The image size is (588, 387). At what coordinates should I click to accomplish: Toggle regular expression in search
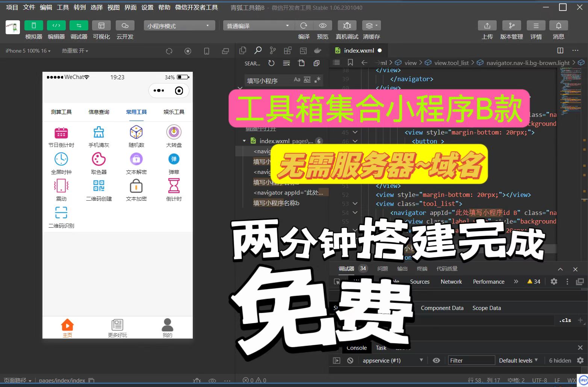(317, 80)
